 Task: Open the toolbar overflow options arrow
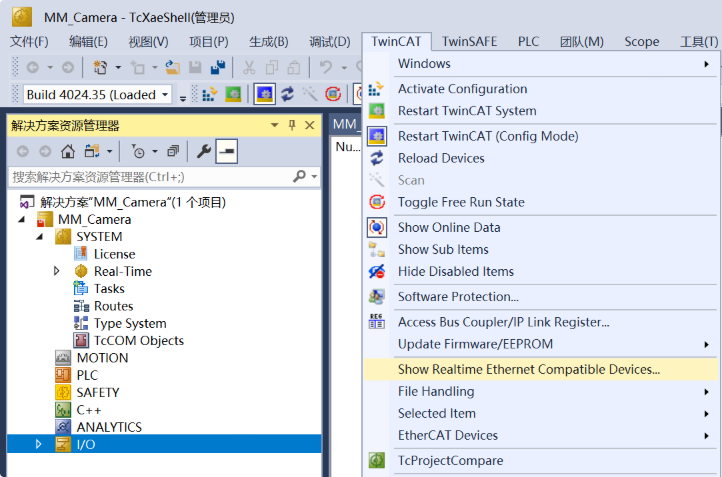coord(183,98)
